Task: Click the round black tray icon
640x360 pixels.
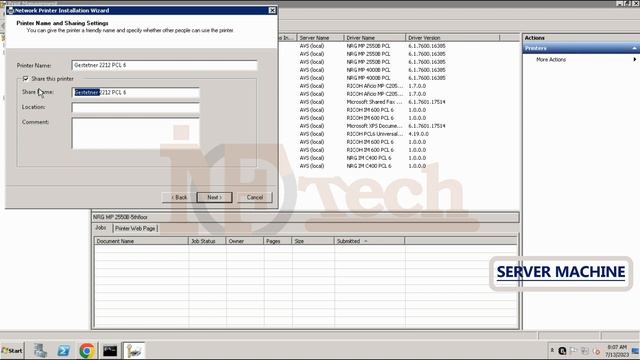Action: [x=562, y=351]
